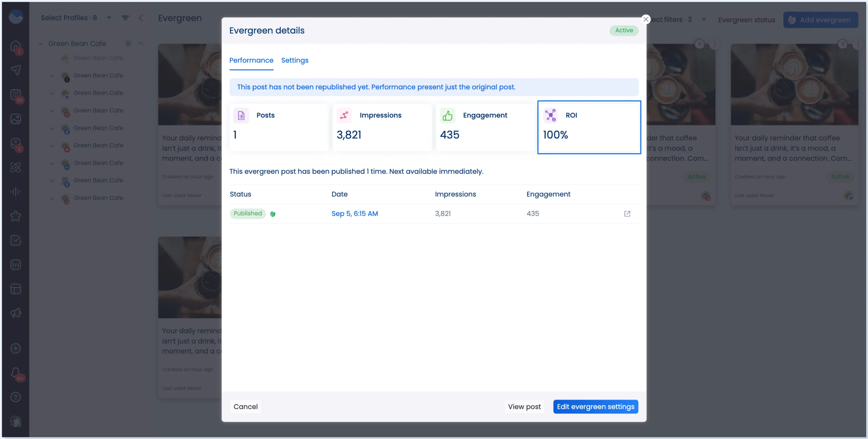Image resolution: width=868 pixels, height=439 pixels.
Task: Collapse the profiles panel with left chevron
Action: [x=141, y=18]
